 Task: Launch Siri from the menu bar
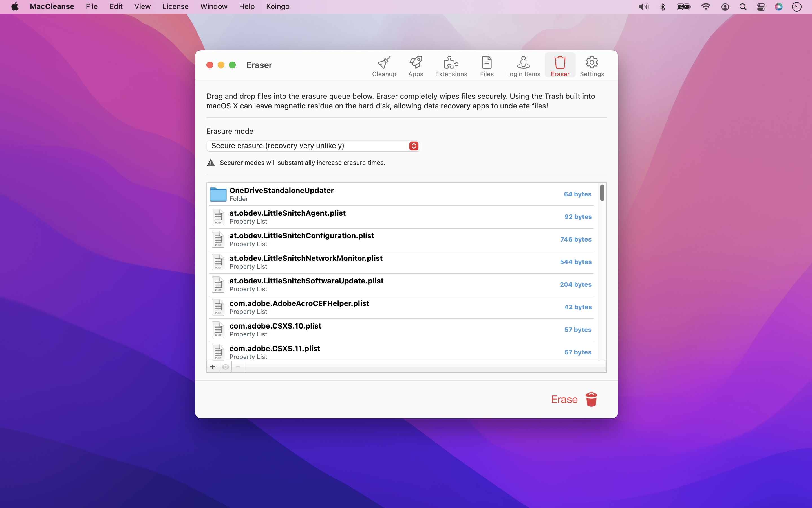[779, 7]
